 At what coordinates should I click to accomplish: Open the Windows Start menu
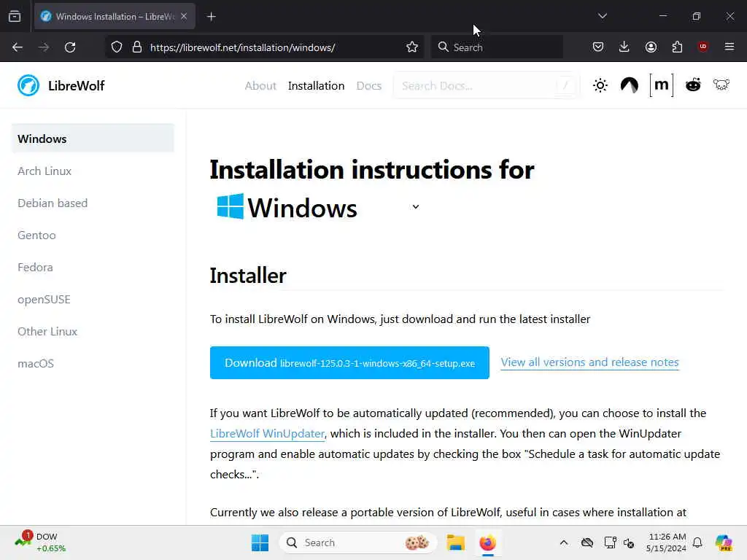tap(260, 542)
